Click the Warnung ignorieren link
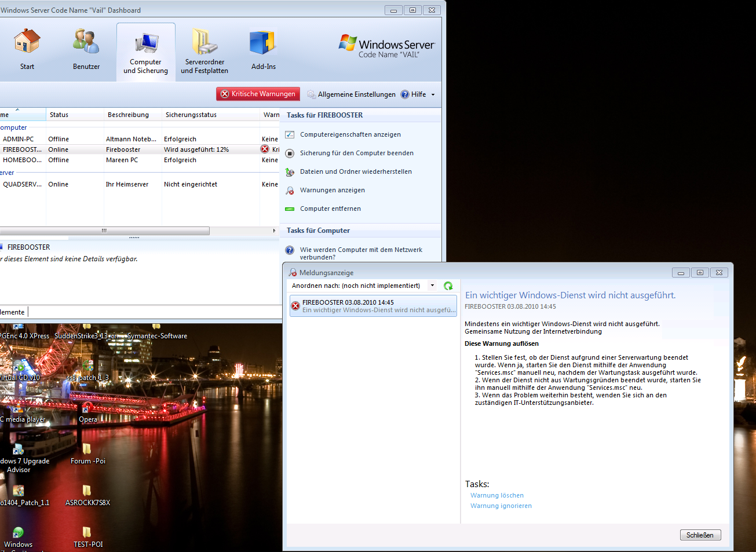The width and height of the screenshot is (756, 552). coord(501,506)
